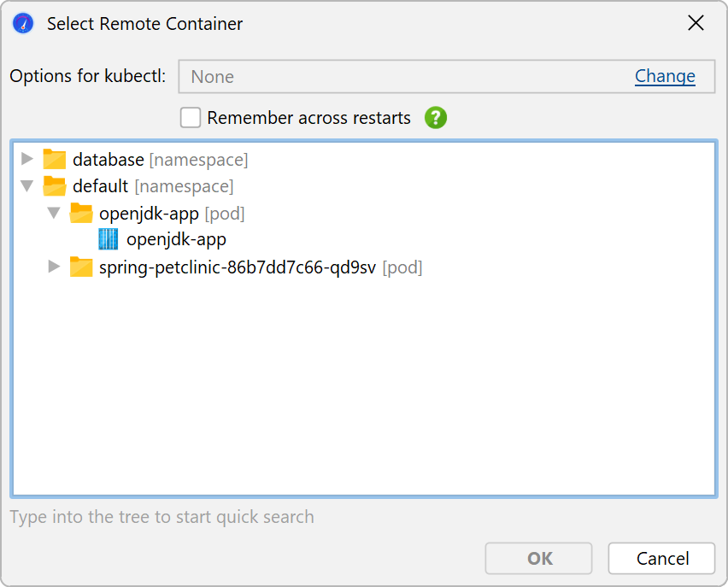Select the database namespace entry

(109, 159)
